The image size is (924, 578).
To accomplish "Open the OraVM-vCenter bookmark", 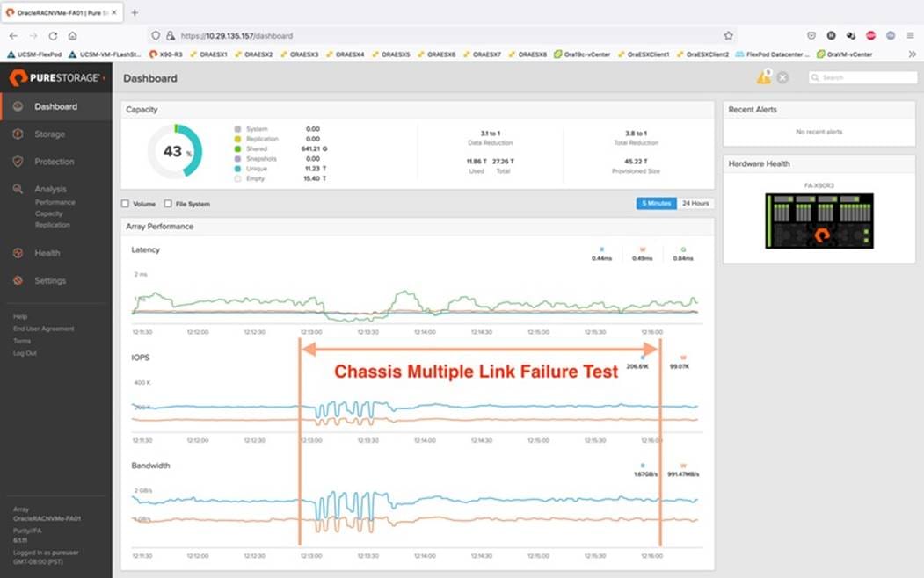I will coord(844,54).
